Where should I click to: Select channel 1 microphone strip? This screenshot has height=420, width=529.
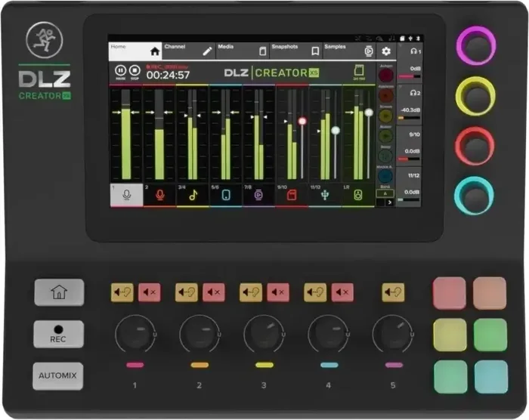(126, 195)
